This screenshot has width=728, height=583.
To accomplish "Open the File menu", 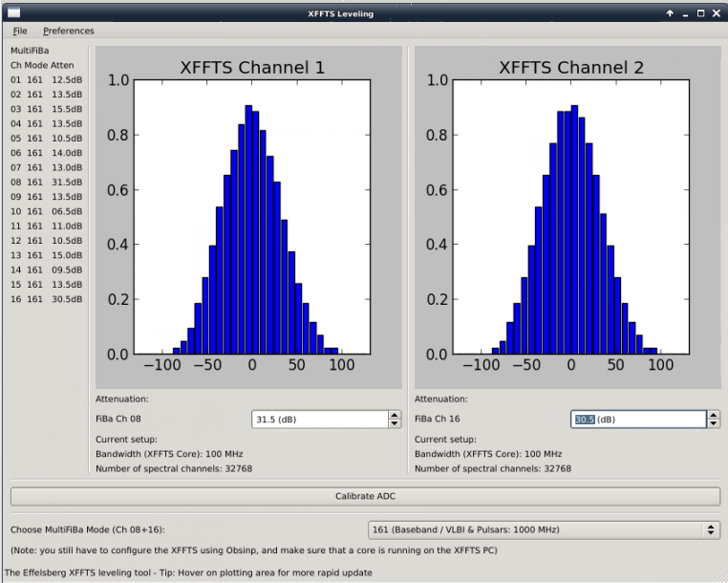I will tap(20, 31).
